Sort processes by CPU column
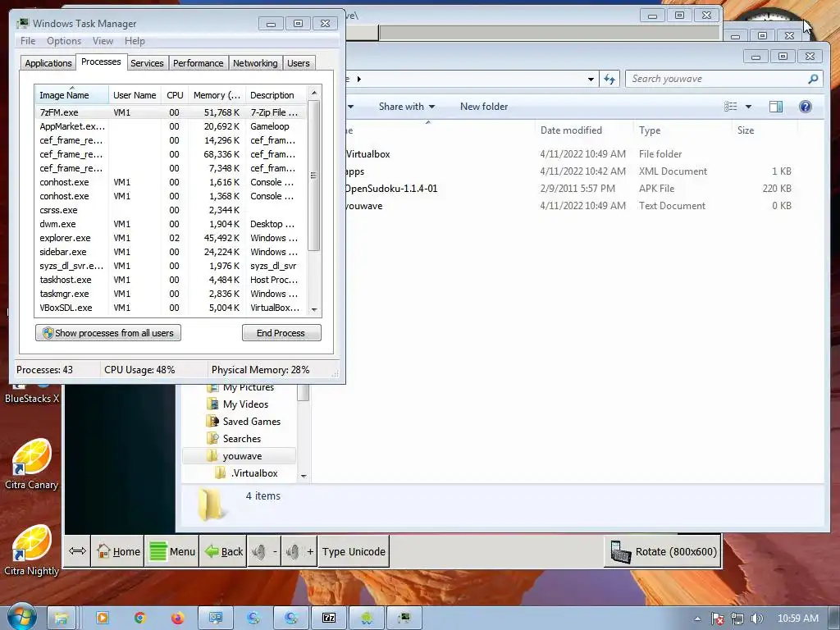The image size is (840, 630). point(175,95)
